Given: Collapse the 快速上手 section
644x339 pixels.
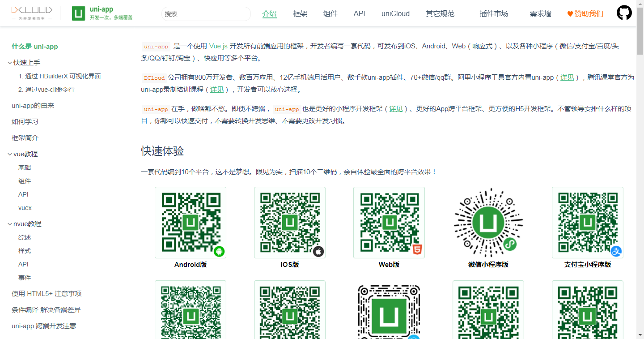Looking at the screenshot, I should coord(10,63).
